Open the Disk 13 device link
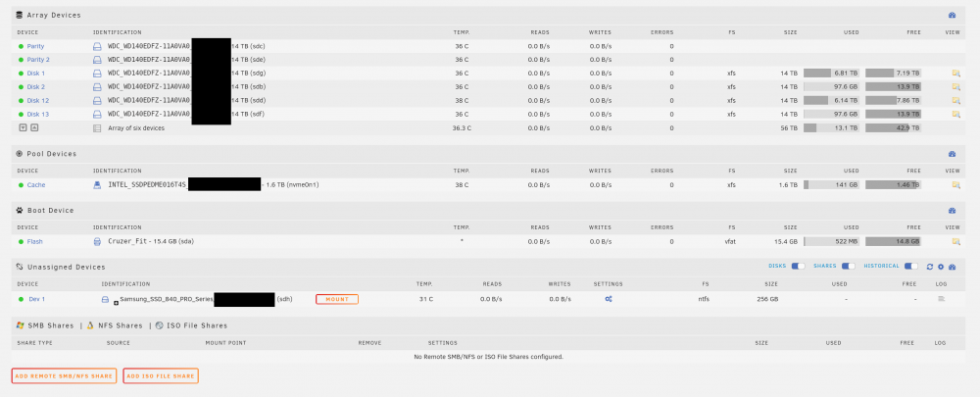980x397 pixels. pyautogui.click(x=38, y=115)
